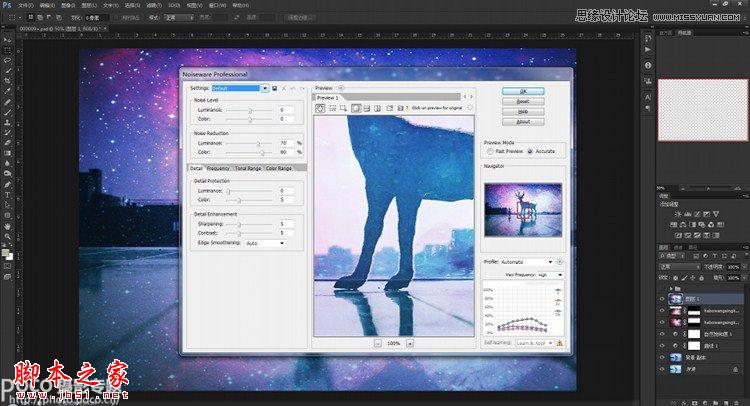Select the Type tool in Photoshop toolbar
The image size is (750, 406).
point(8,195)
